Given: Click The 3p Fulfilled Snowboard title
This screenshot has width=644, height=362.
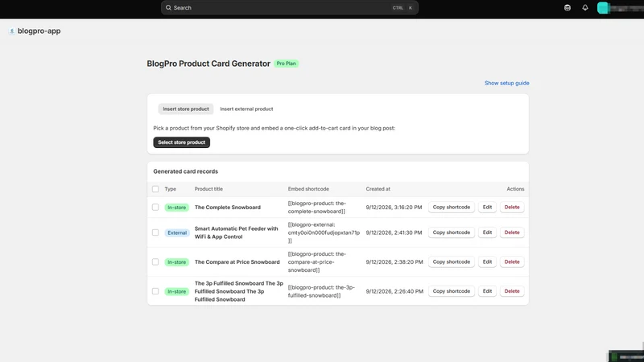Looking at the screenshot, I should (238, 291).
